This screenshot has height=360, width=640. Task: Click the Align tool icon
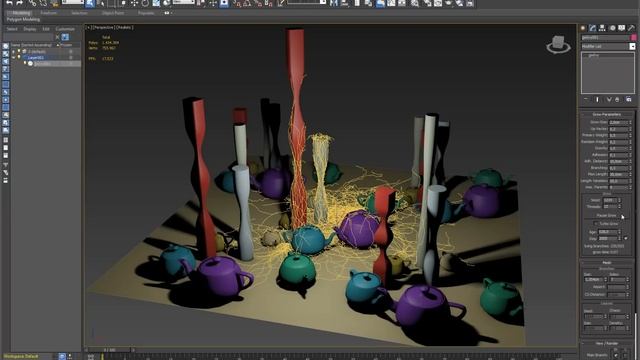pyautogui.click(x=345, y=3)
